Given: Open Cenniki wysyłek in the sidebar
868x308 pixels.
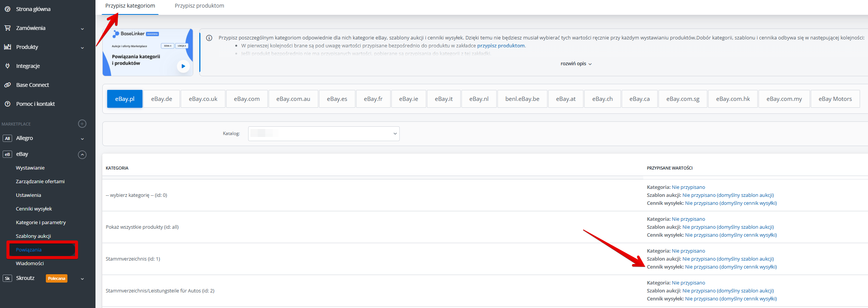Looking at the screenshot, I should click(x=34, y=209).
